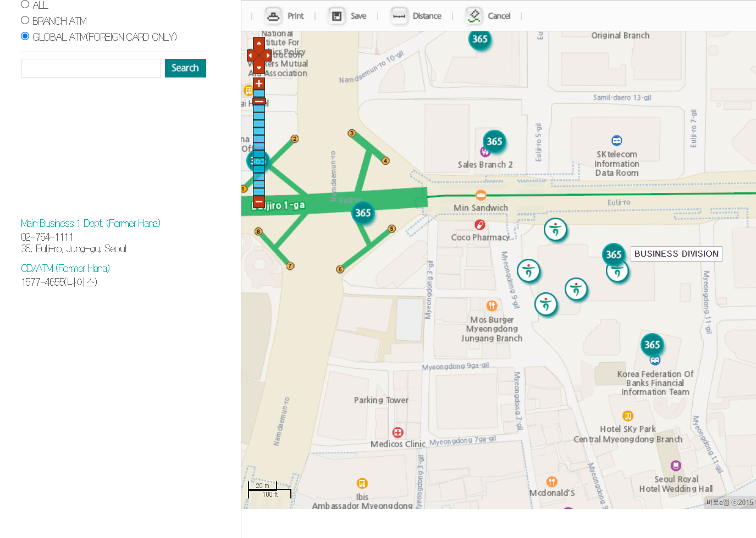Click Seoul Royal Hotel Wedding Hall icon
Image resolution: width=756 pixels, height=538 pixels.
coord(676,466)
